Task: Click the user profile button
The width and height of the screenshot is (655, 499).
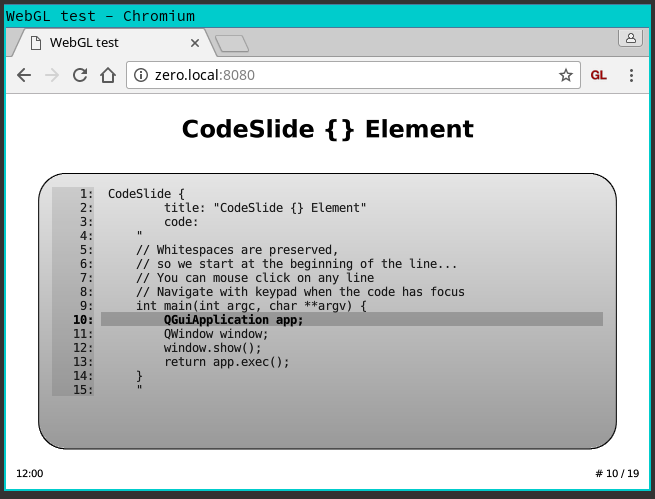Action: tap(630, 38)
